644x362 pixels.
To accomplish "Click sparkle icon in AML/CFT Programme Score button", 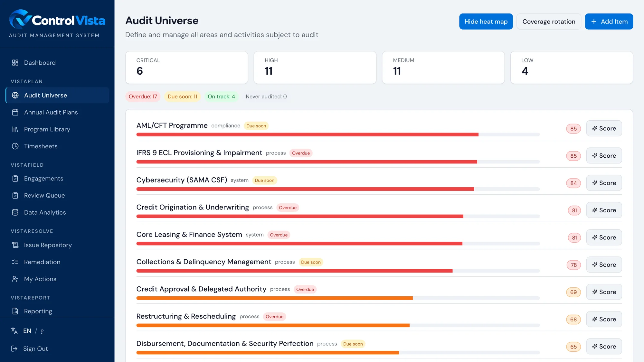I will point(595,128).
